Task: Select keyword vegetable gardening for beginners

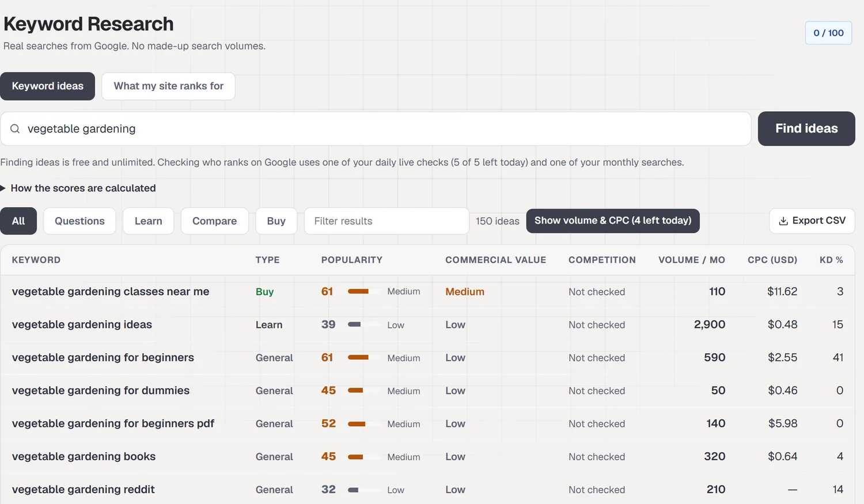Action: pyautogui.click(x=103, y=357)
